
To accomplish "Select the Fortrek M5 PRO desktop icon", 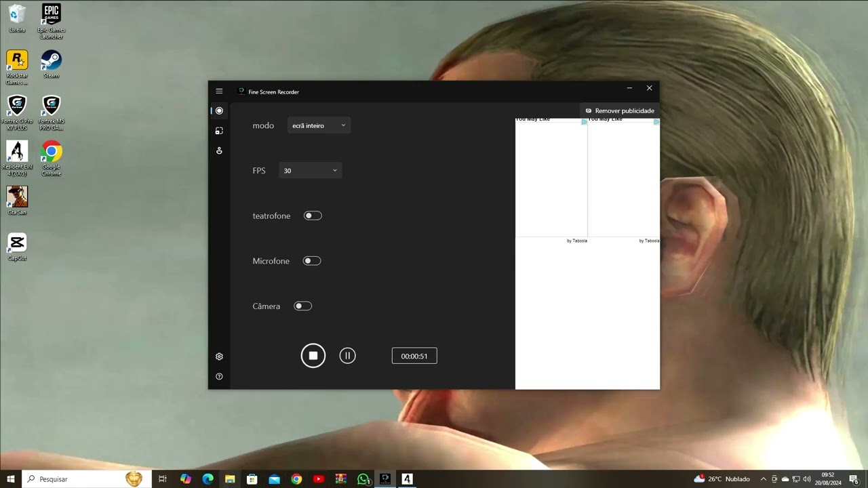I will tap(52, 113).
